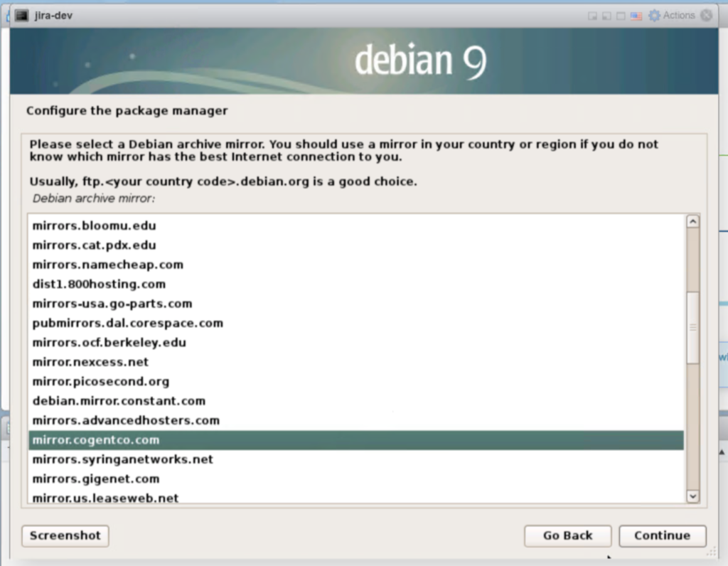Open the Actions gear menu
Image resolution: width=728 pixels, height=566 pixels.
click(x=671, y=16)
